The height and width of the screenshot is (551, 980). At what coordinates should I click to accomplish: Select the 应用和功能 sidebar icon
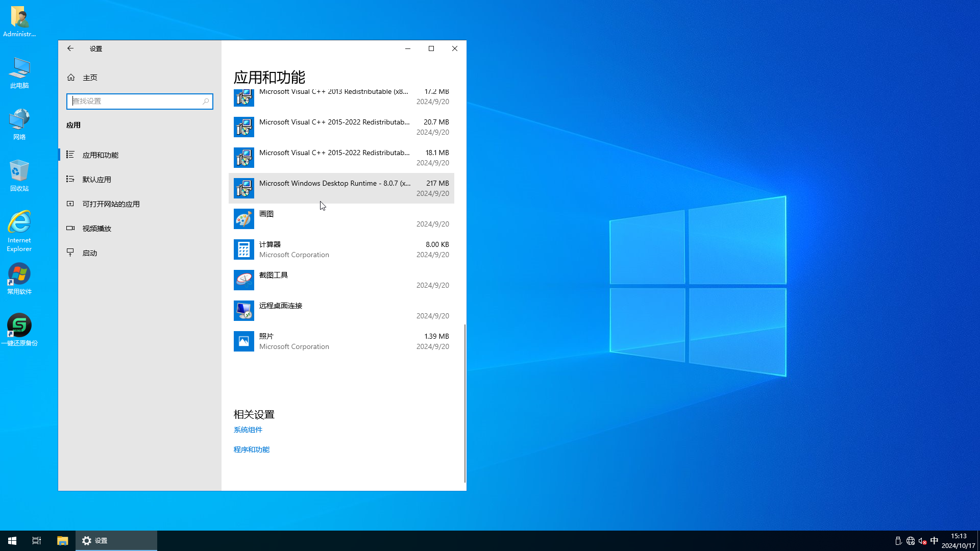70,155
